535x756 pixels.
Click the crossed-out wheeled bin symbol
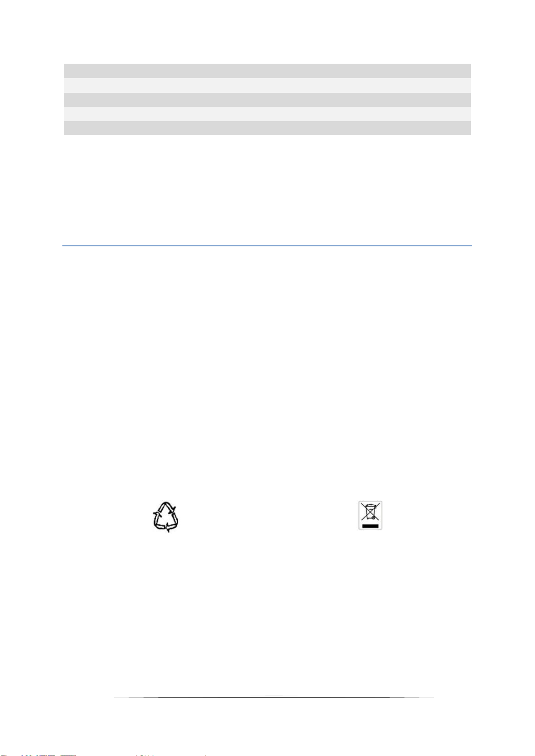(370, 515)
